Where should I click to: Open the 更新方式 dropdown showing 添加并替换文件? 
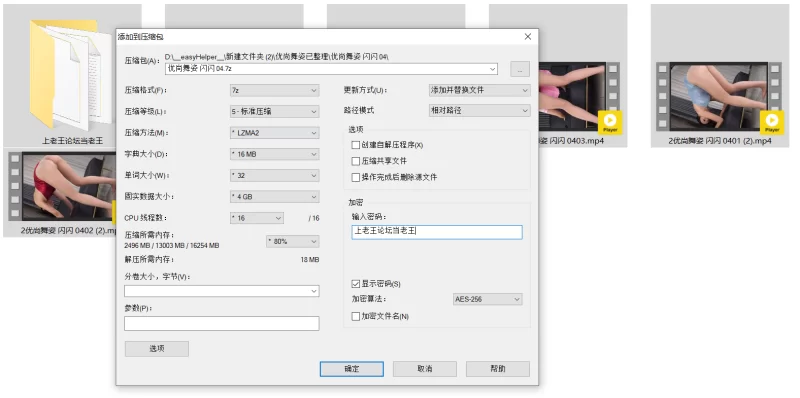[x=479, y=90]
